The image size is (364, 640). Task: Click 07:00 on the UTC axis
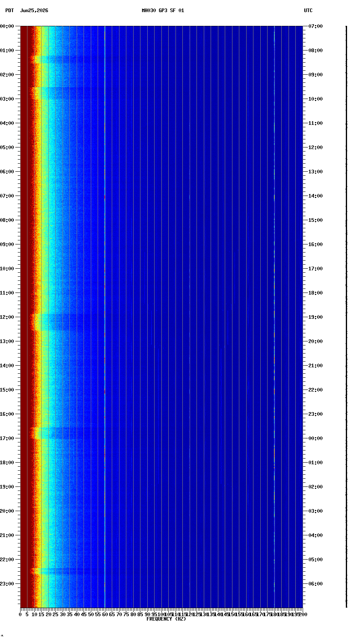316,26
